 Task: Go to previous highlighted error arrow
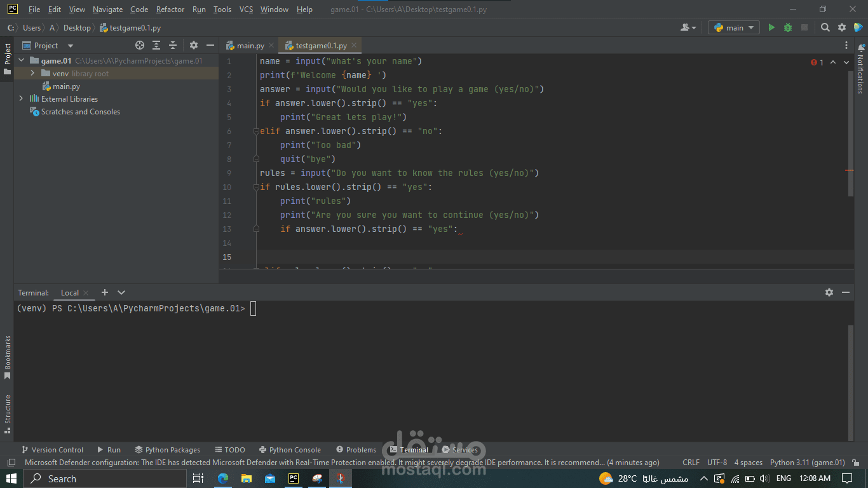coord(834,62)
